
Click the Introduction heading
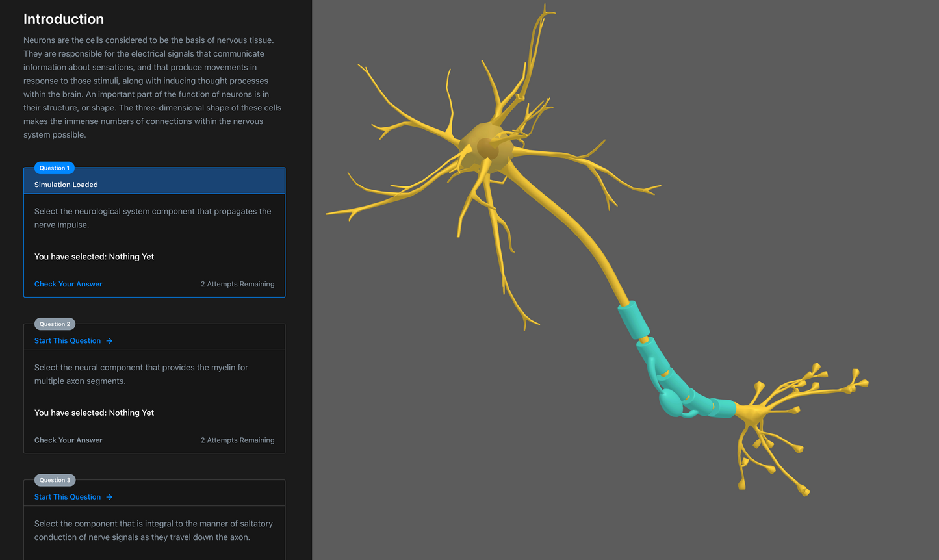63,19
